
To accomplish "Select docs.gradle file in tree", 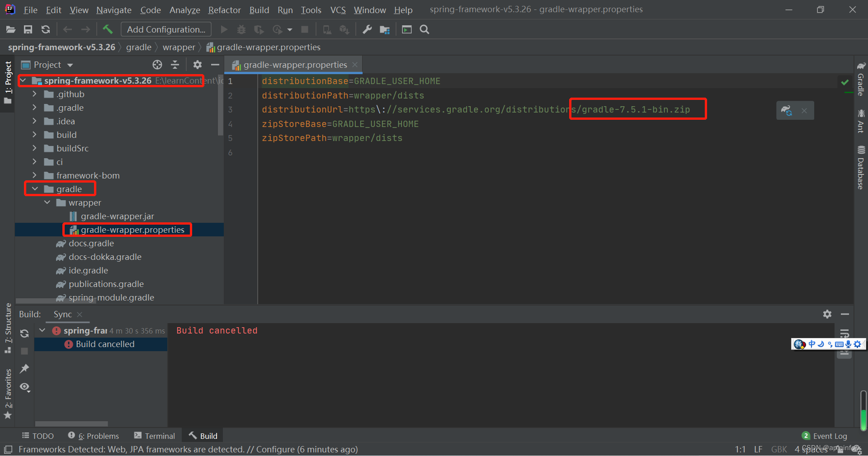I will (91, 243).
